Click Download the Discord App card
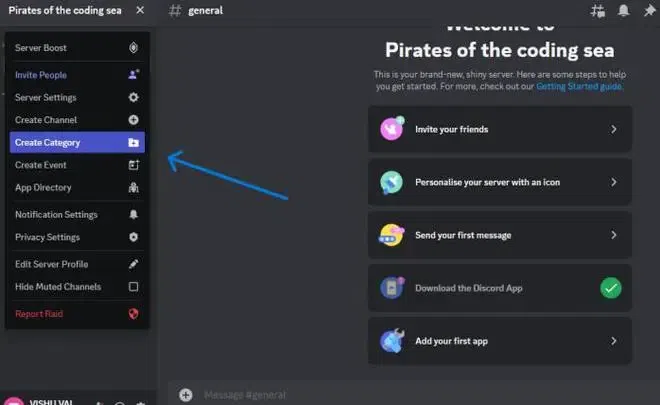 pos(500,288)
